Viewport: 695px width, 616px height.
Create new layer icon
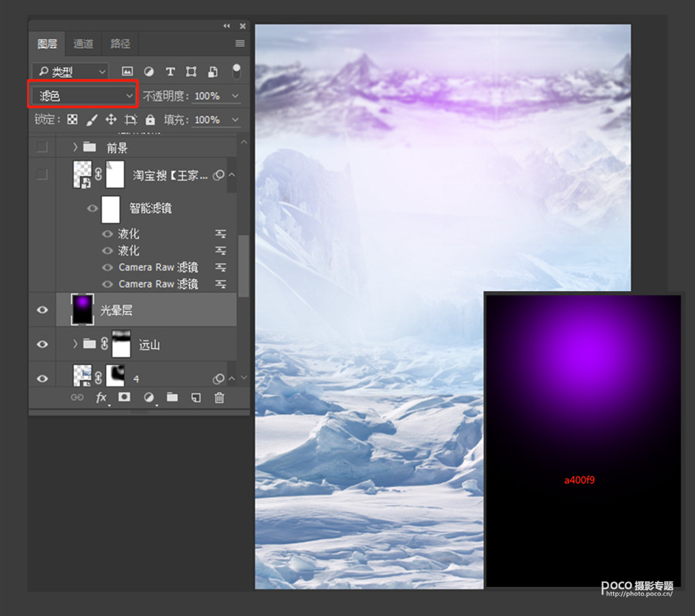tap(196, 398)
